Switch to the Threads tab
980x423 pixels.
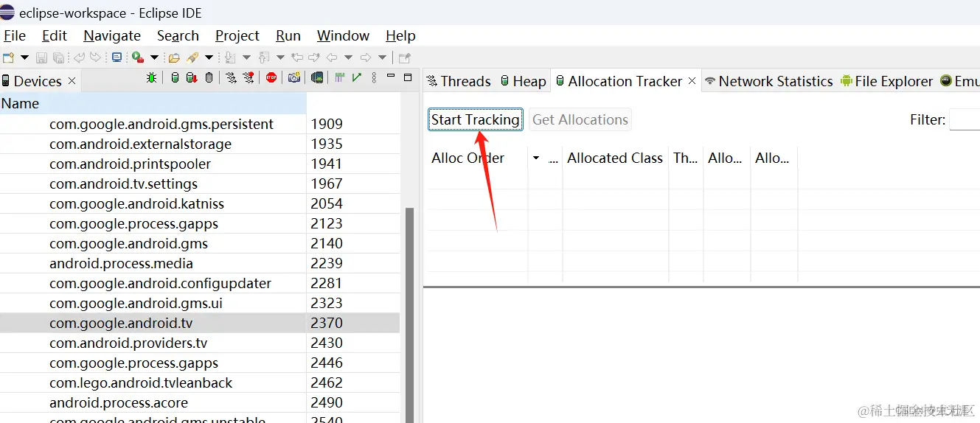click(459, 81)
